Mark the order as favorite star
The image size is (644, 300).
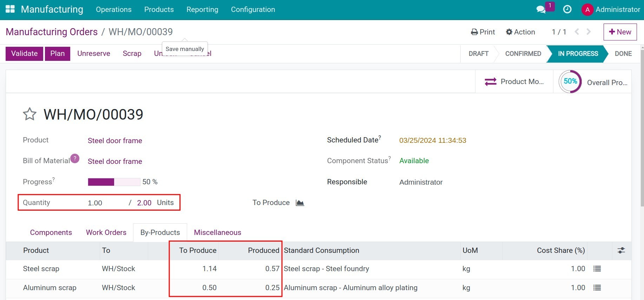click(x=29, y=114)
